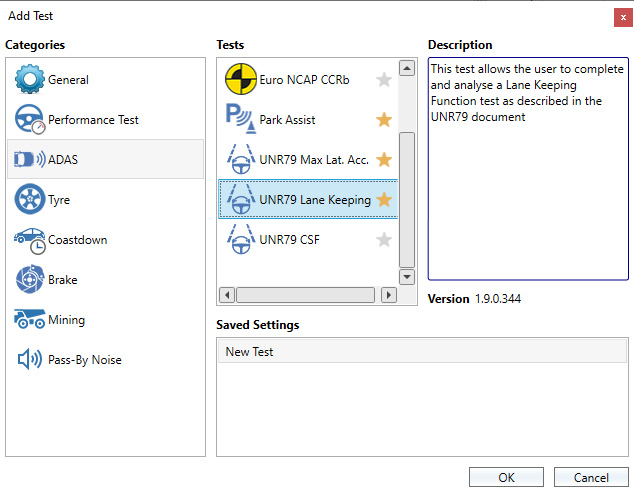The image size is (634, 492).
Task: Select the Euro NCAP CCRb test icon
Action: [x=240, y=80]
